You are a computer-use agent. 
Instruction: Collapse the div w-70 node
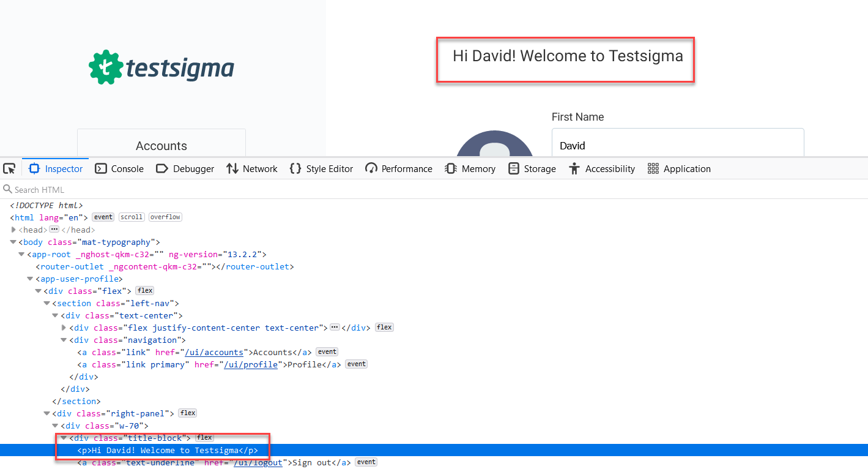pyautogui.click(x=56, y=426)
